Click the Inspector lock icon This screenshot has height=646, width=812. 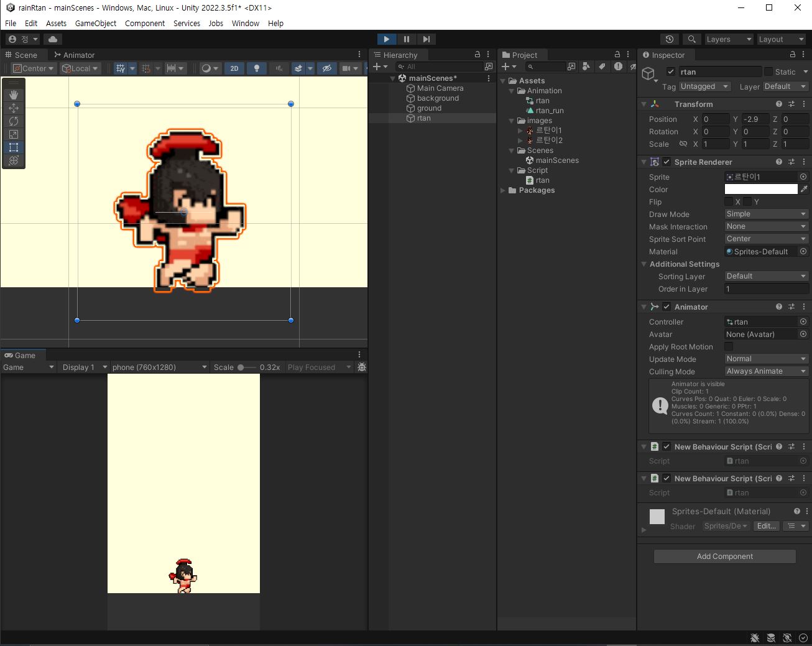pos(793,55)
